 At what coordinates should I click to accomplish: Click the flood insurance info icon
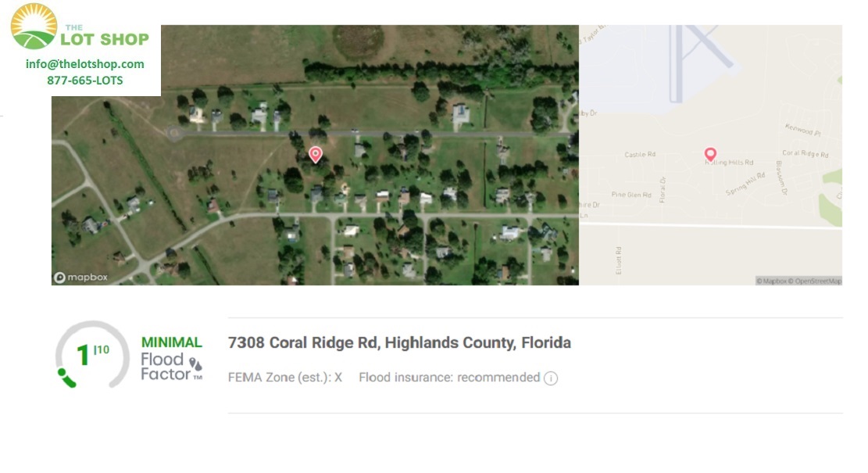[x=550, y=378]
